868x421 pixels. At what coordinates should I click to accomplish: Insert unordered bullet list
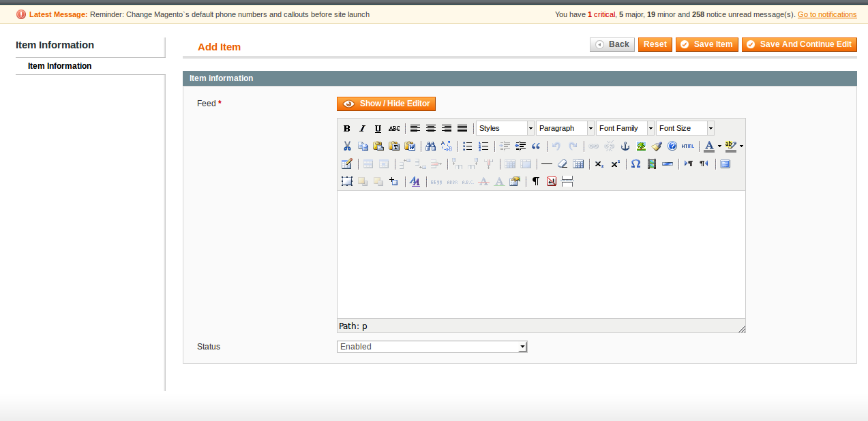tap(468, 146)
